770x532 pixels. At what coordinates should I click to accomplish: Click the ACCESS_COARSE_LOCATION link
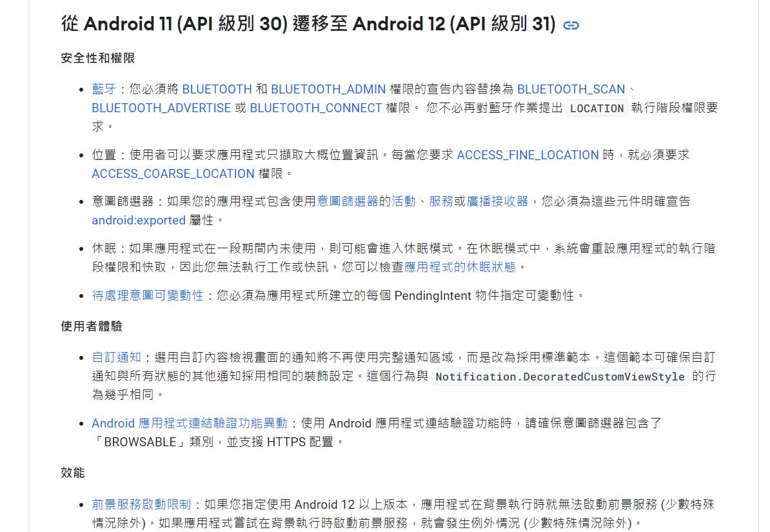[x=172, y=173]
